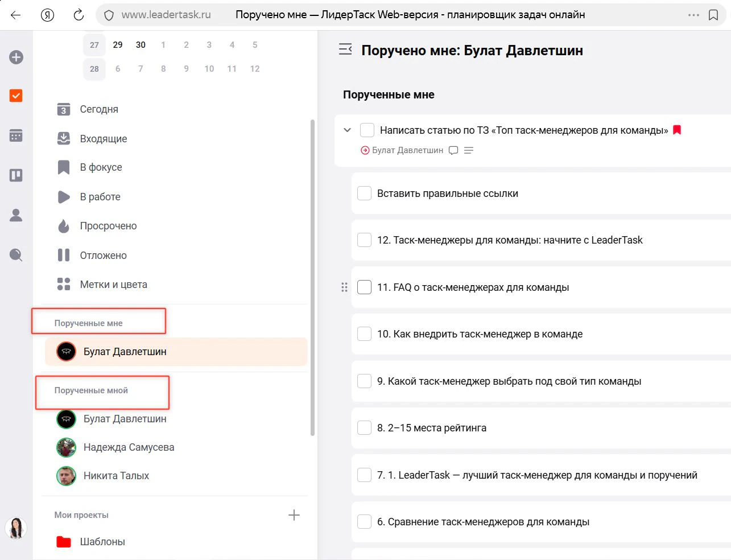Select week number 28 in calendar
Screen dimensions: 731x560
(x=94, y=69)
